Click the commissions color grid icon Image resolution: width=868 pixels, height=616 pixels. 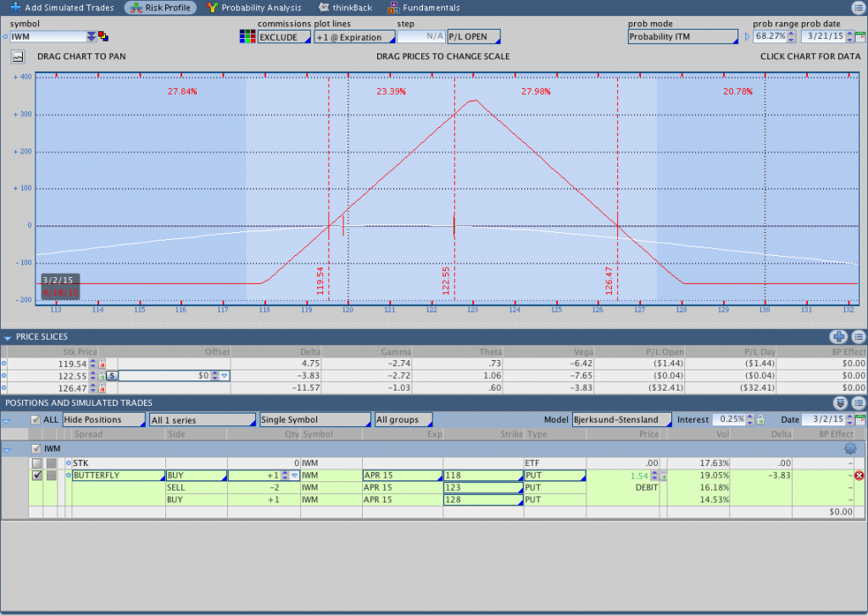[248, 36]
